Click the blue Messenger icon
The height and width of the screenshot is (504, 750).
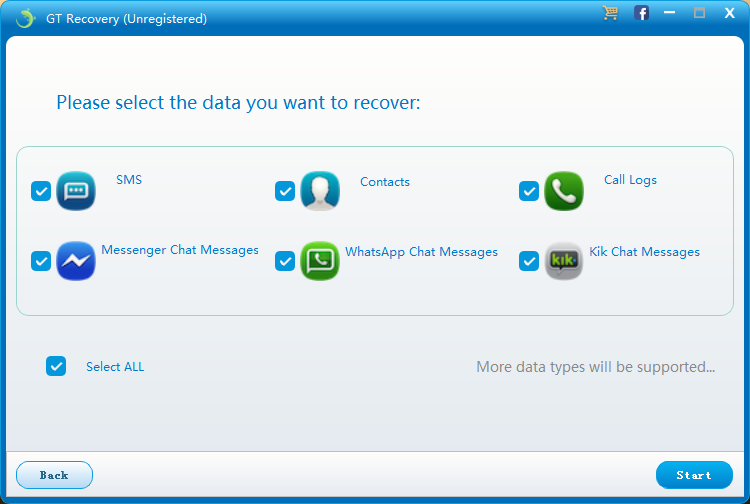coord(76,261)
